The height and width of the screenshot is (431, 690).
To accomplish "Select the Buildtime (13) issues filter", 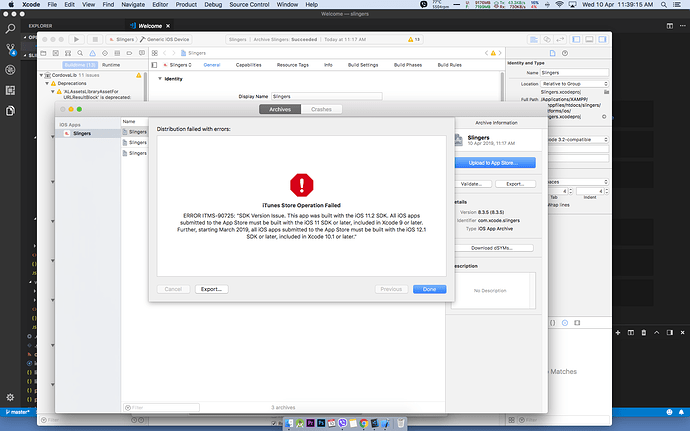I will coord(80,65).
